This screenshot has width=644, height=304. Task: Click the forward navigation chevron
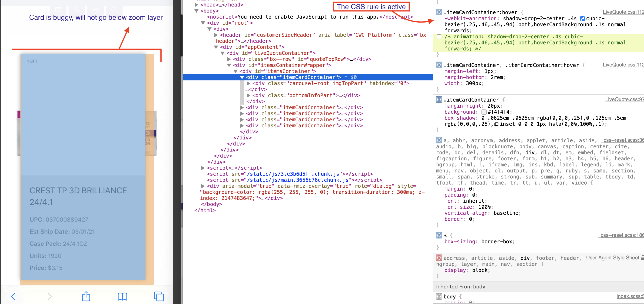[50, 297]
